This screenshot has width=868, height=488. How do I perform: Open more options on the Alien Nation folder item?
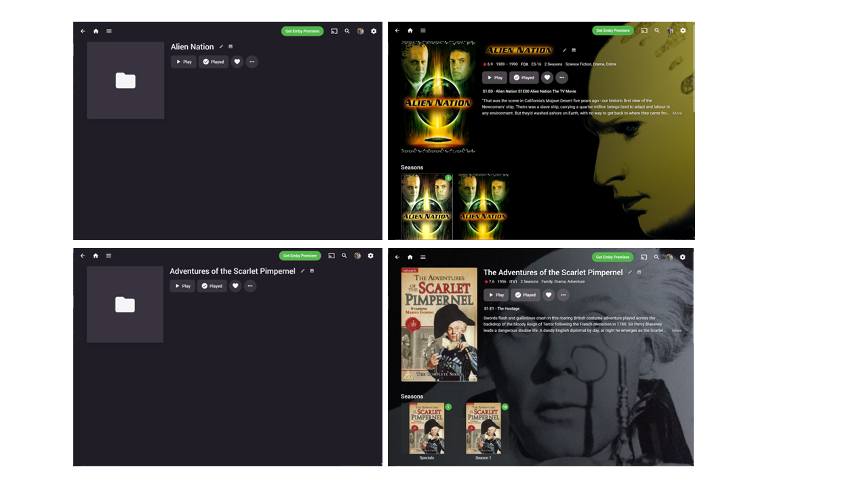[x=252, y=62]
